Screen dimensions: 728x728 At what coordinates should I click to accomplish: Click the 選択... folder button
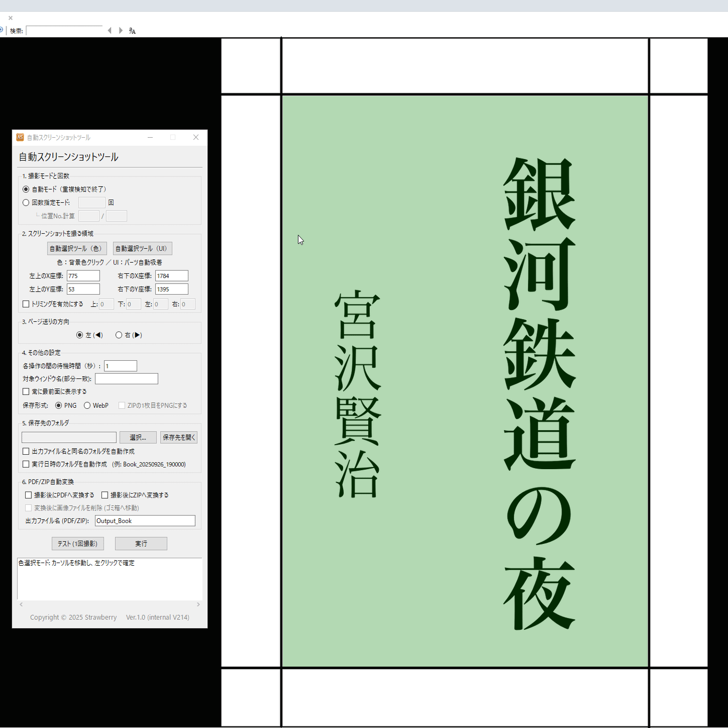138,438
